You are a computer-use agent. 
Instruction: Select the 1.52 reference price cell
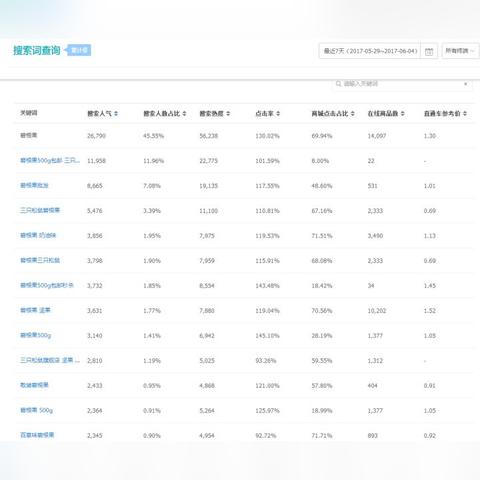[x=430, y=311]
